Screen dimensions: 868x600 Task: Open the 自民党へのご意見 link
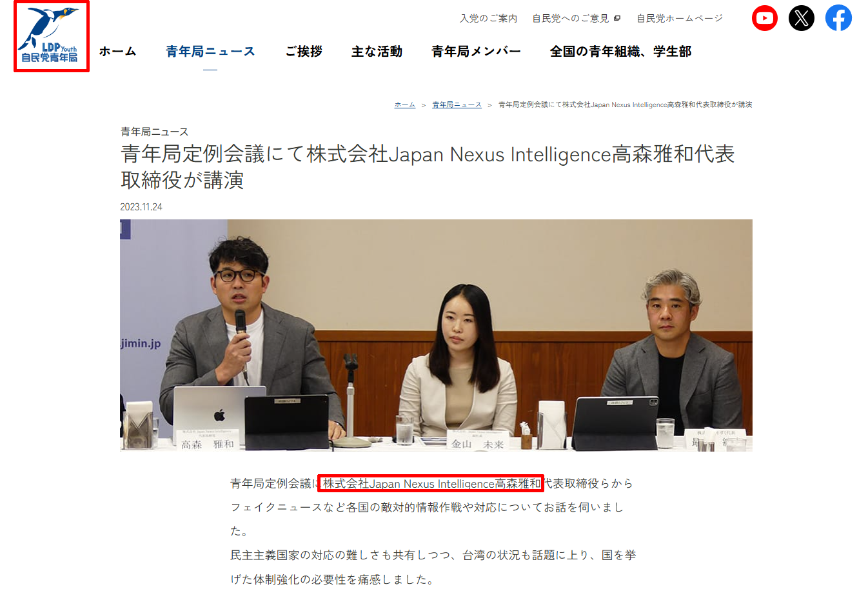(x=570, y=18)
